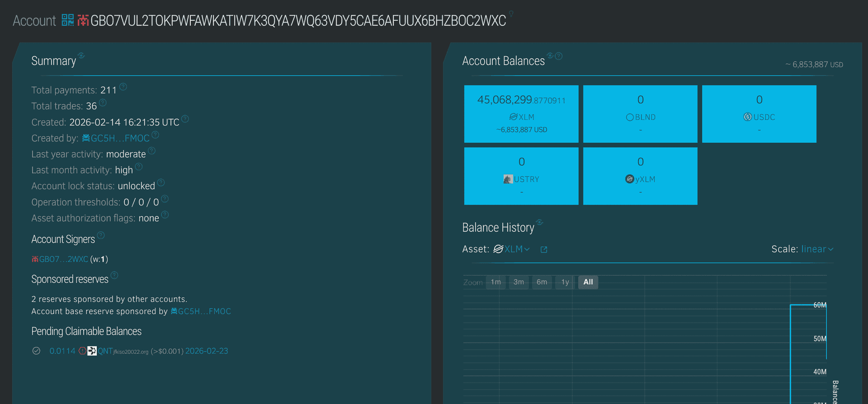This screenshot has height=404, width=868.
Task: Open the 0.0114 claimable balance link
Action: pyautogui.click(x=62, y=351)
